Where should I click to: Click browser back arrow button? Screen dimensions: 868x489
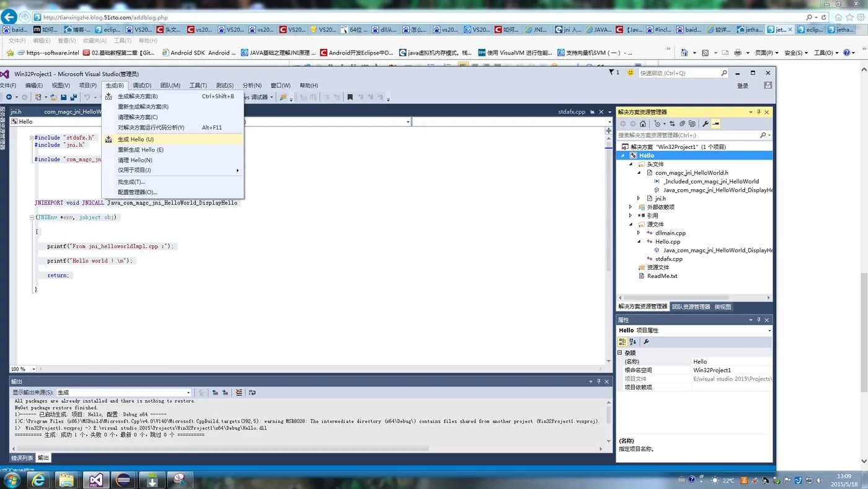pyautogui.click(x=9, y=17)
